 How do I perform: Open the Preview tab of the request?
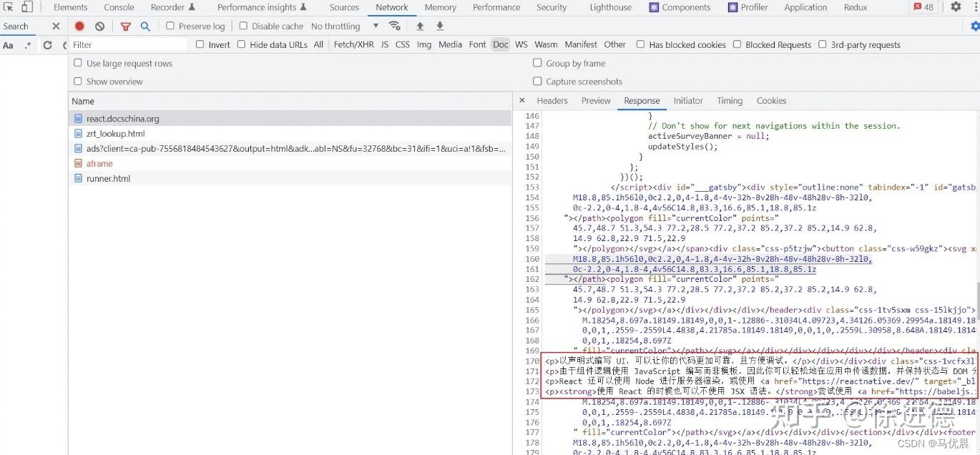(x=596, y=101)
